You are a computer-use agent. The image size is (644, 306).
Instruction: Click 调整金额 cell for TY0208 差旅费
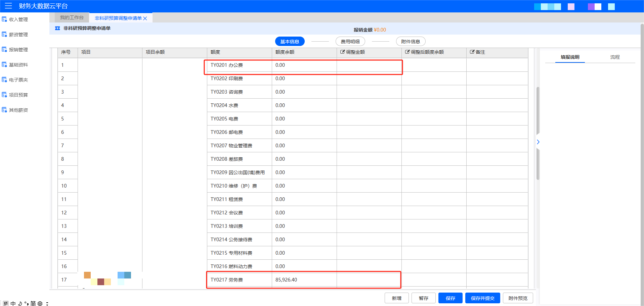(369, 159)
